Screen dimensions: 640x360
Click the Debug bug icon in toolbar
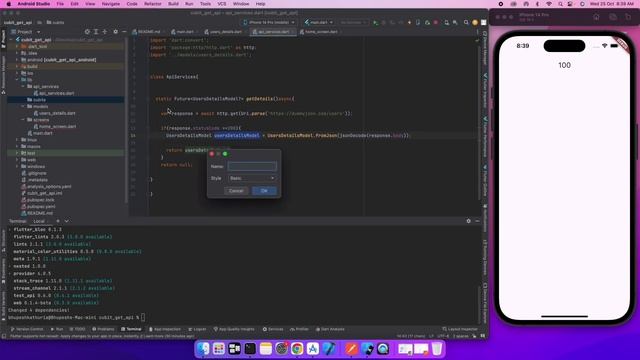click(x=384, y=22)
